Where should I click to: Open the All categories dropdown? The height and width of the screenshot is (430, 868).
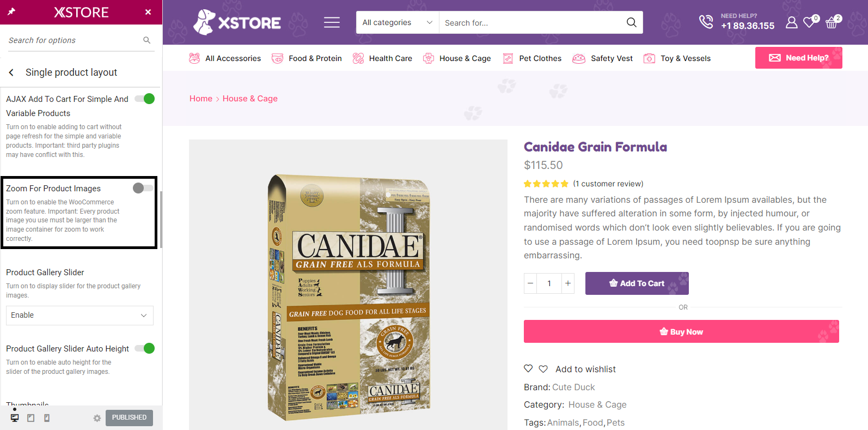click(x=398, y=22)
